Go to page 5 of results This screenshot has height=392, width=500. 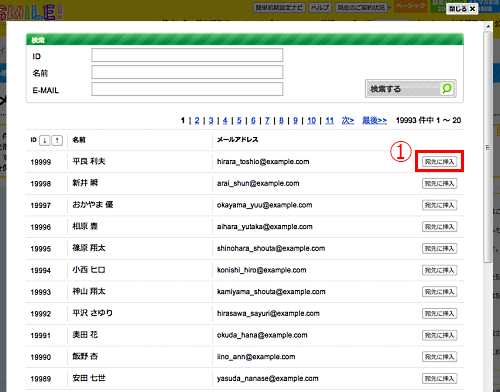[x=239, y=120]
